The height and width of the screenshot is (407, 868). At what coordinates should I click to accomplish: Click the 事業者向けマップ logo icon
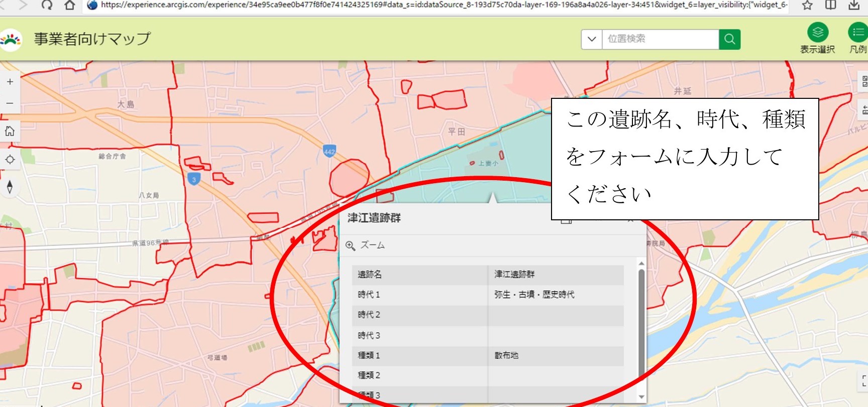pyautogui.click(x=11, y=39)
